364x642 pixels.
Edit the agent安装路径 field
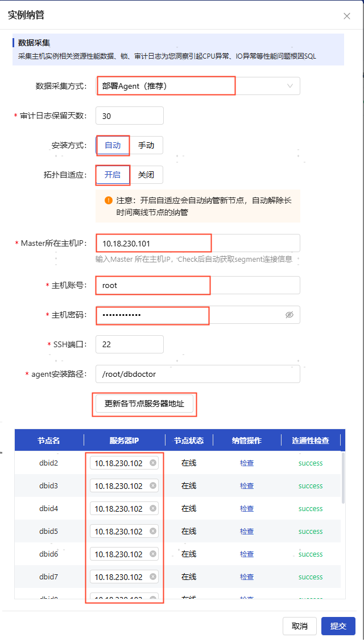coord(198,374)
